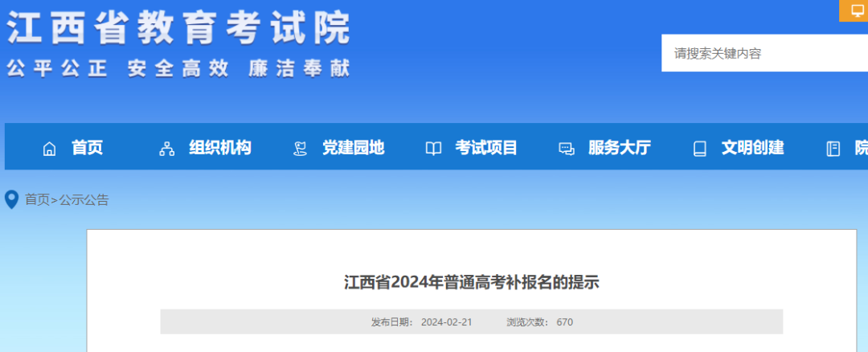Select the 文明创建 menu item

tap(753, 148)
